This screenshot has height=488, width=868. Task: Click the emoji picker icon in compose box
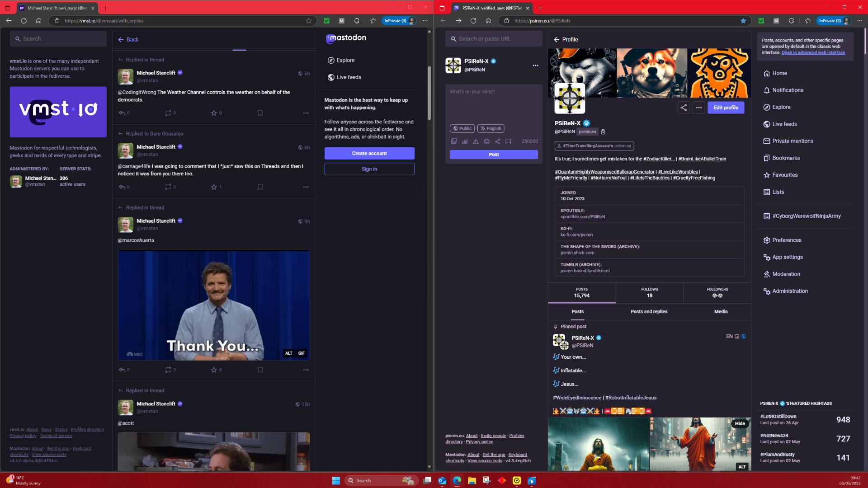coord(486,141)
